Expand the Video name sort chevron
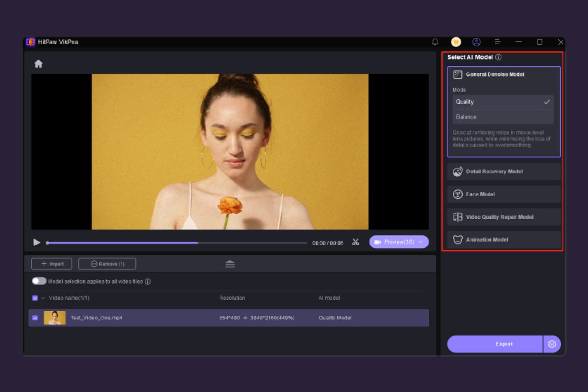The height and width of the screenshot is (392, 588). (x=43, y=298)
